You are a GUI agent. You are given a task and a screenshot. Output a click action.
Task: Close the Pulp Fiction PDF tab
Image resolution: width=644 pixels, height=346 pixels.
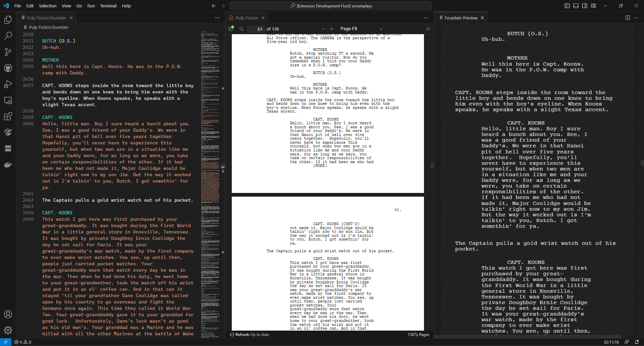pyautogui.click(x=263, y=18)
